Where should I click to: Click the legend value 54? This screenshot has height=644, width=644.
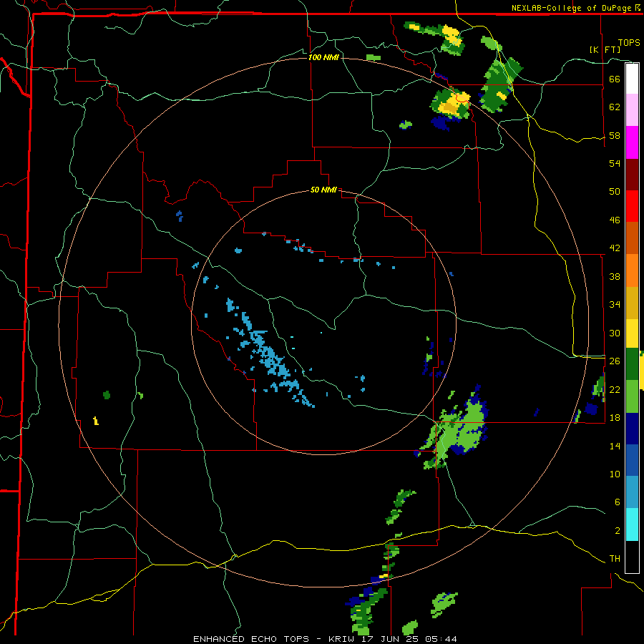click(x=615, y=163)
